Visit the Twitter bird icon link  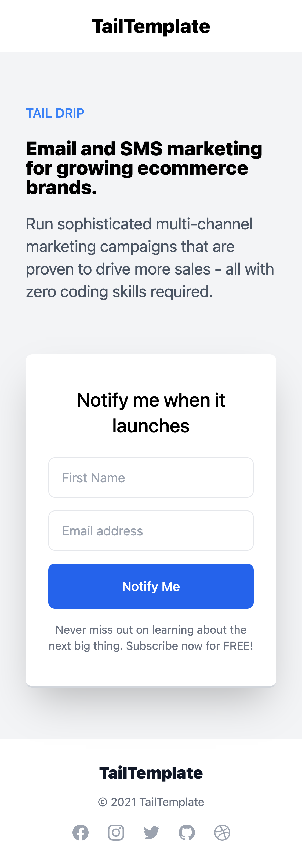151,833
